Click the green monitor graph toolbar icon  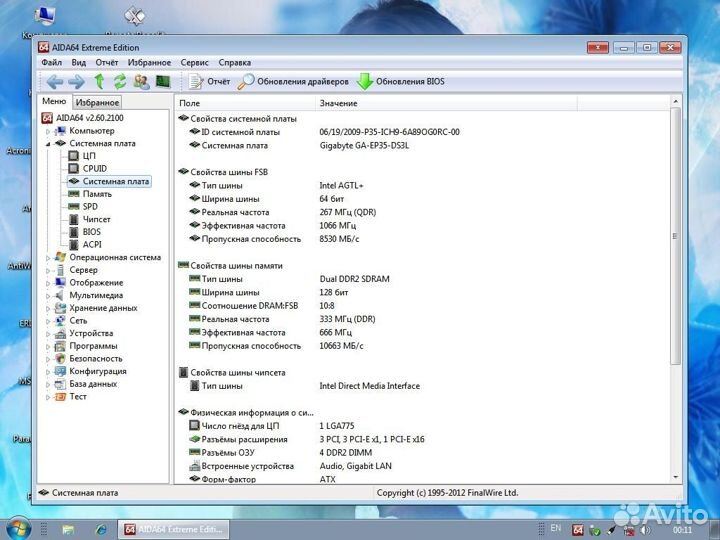click(163, 82)
